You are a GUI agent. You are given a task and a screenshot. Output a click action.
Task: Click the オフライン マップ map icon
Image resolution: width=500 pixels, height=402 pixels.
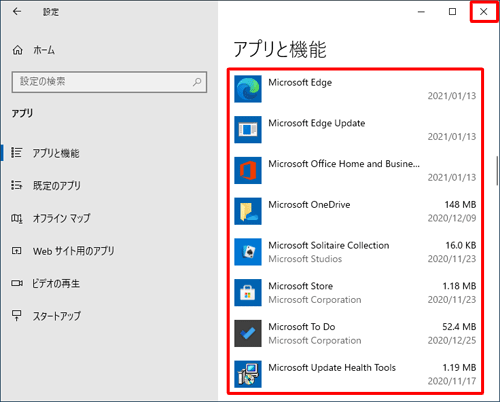pyautogui.click(x=17, y=219)
